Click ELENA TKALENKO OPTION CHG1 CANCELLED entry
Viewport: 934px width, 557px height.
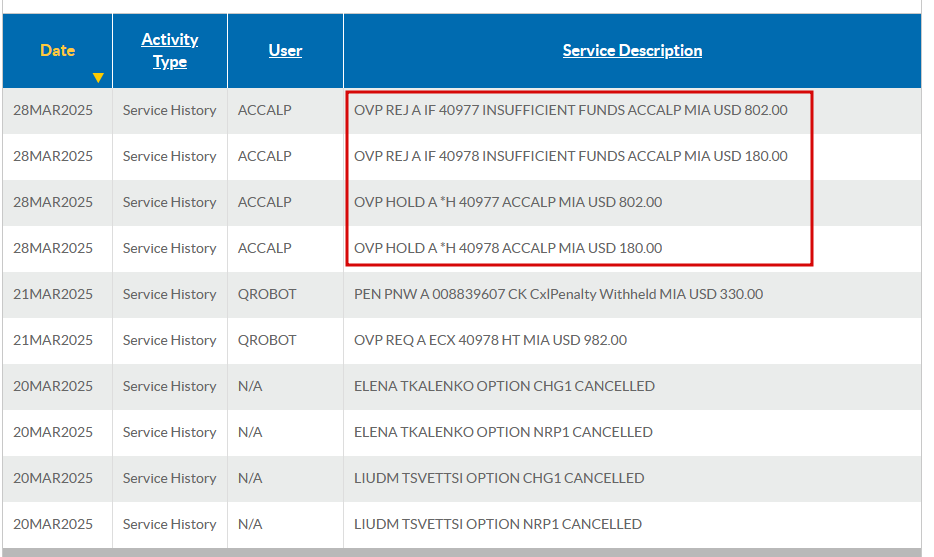(505, 386)
